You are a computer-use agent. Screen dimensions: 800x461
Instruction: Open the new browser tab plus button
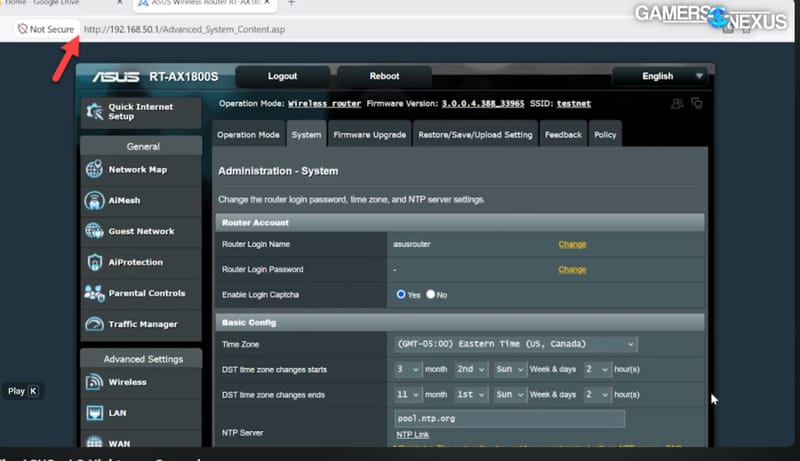coord(291,3)
